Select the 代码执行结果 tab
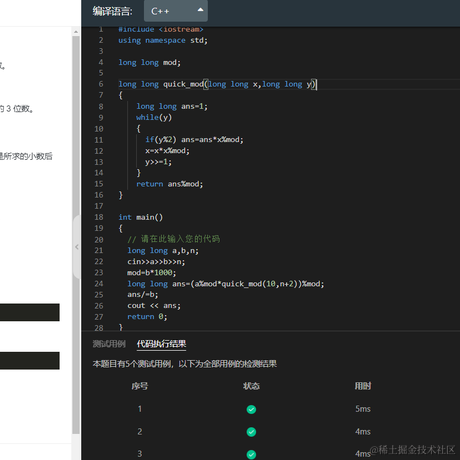This screenshot has height=460, width=460. (161, 344)
